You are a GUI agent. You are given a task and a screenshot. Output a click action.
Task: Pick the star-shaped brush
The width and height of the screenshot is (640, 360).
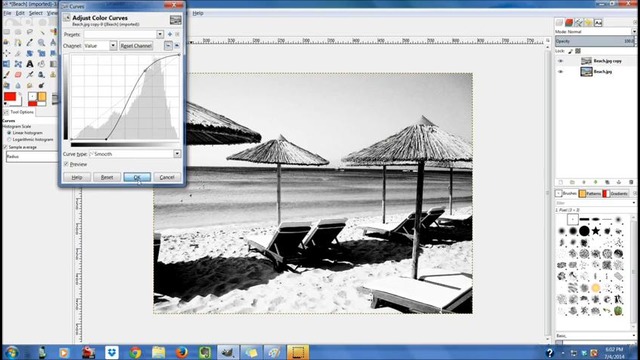(x=596, y=231)
